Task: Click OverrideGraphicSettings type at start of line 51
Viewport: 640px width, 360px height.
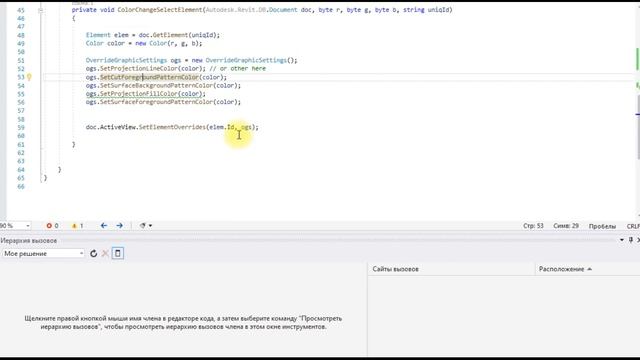Action: coord(126,60)
